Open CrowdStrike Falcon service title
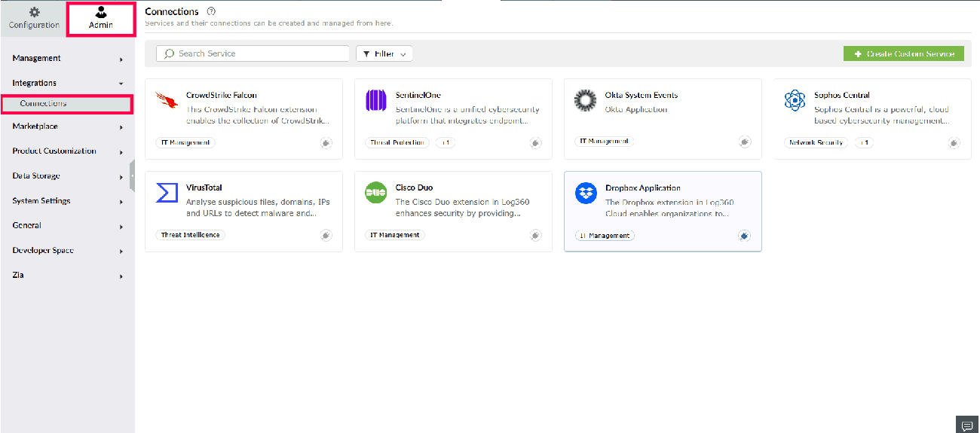 222,96
